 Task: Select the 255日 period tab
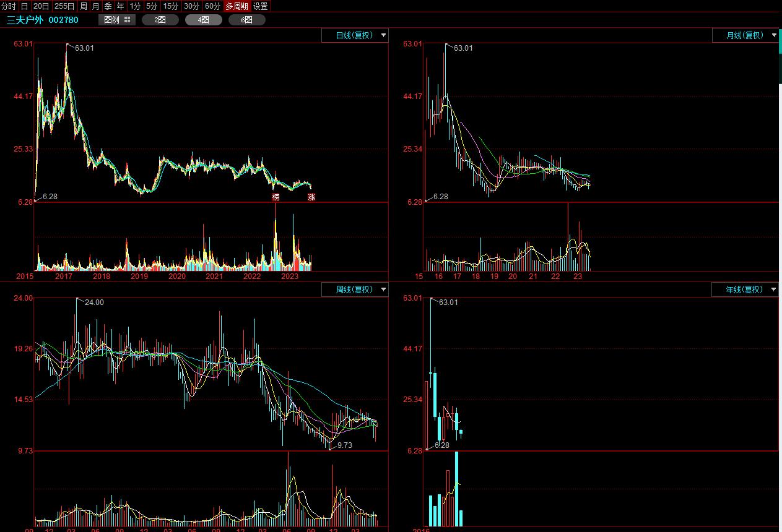64,6
